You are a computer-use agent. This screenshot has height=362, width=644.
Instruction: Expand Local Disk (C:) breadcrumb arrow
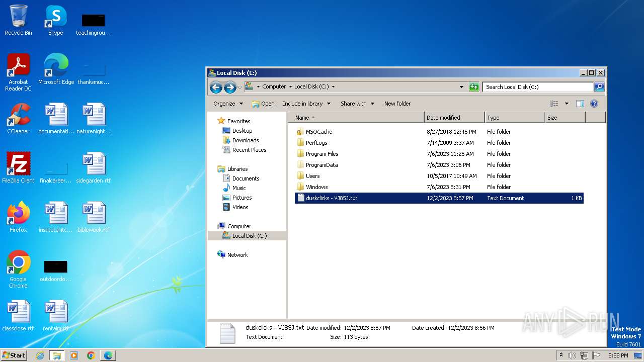[333, 86]
